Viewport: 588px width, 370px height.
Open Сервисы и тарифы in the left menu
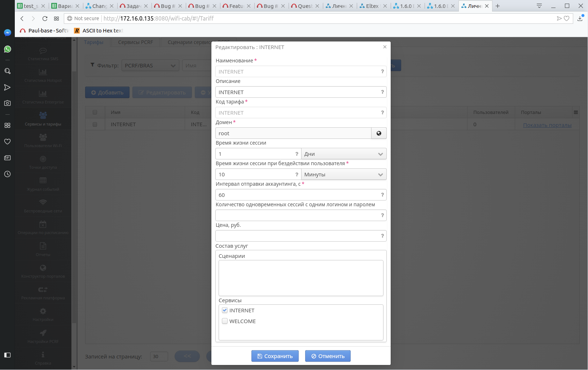click(x=43, y=119)
